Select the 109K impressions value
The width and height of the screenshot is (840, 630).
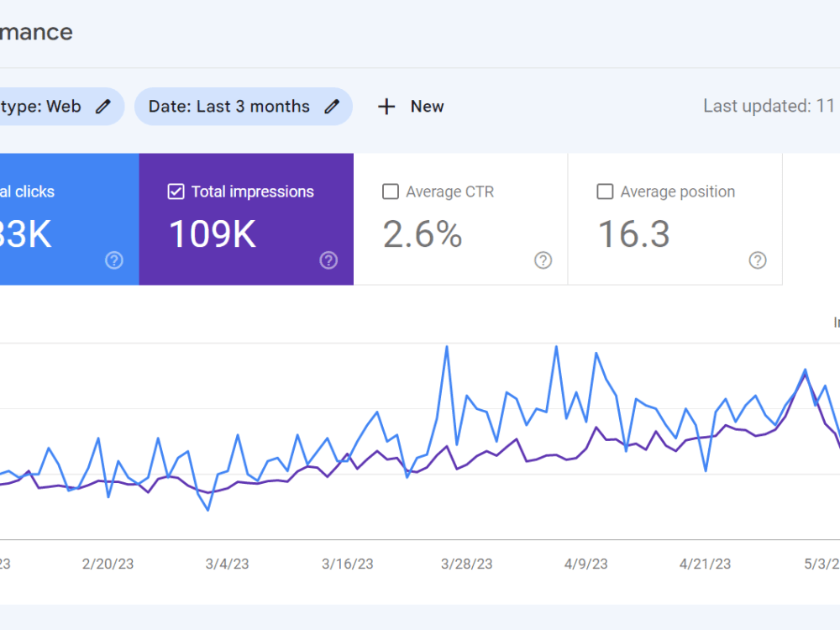[213, 234]
